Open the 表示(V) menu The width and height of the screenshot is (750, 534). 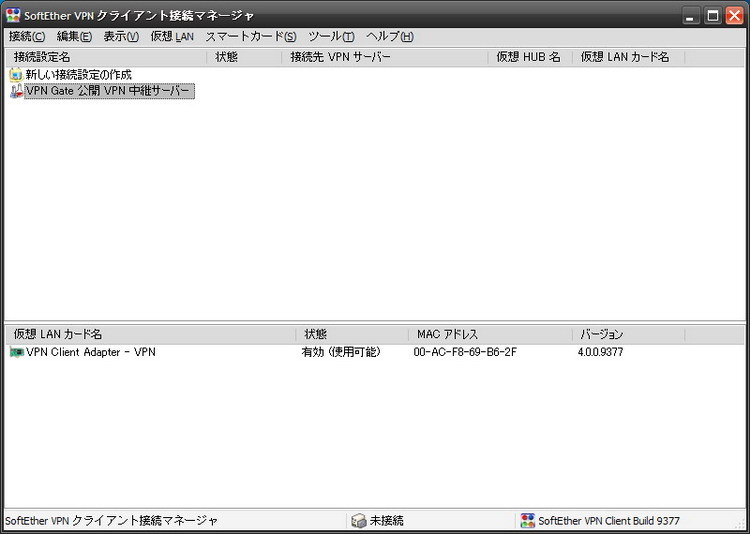(x=121, y=36)
